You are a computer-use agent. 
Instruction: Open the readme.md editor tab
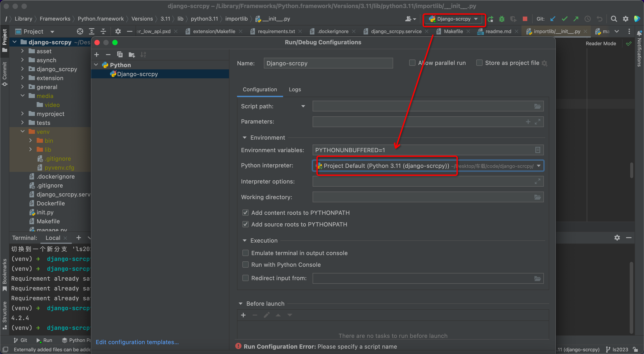click(498, 32)
